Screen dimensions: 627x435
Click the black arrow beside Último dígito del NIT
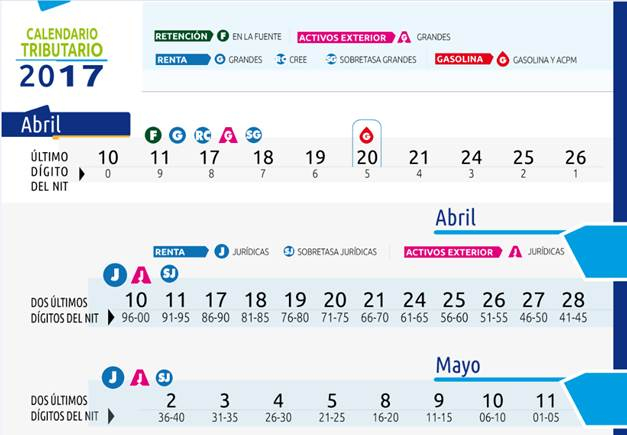pos(82,174)
